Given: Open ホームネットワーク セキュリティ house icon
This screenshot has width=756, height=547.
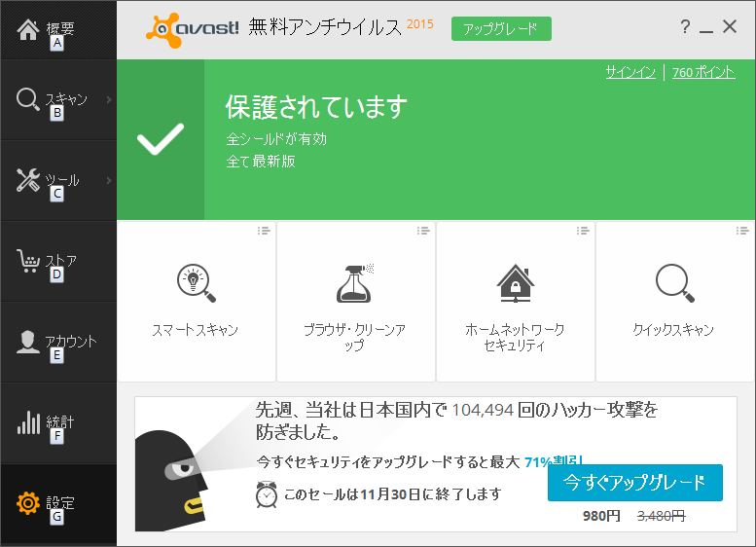Looking at the screenshot, I should click(x=516, y=283).
